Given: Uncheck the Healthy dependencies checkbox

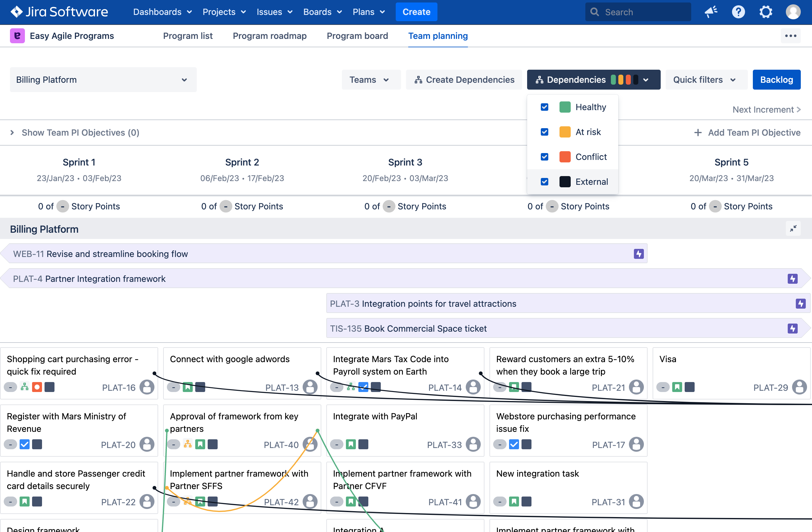Looking at the screenshot, I should pos(545,107).
